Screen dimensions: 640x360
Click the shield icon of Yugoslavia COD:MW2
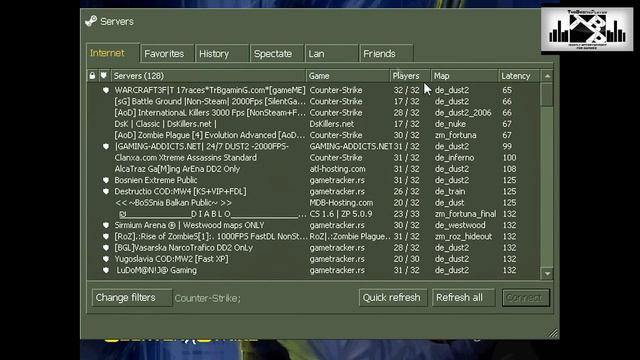(106, 259)
